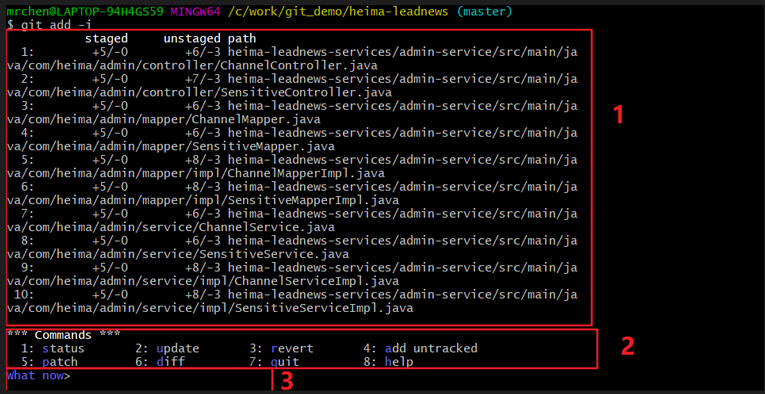Click the staged column header
Viewport: 765px width, 394px height.
pyautogui.click(x=106, y=38)
